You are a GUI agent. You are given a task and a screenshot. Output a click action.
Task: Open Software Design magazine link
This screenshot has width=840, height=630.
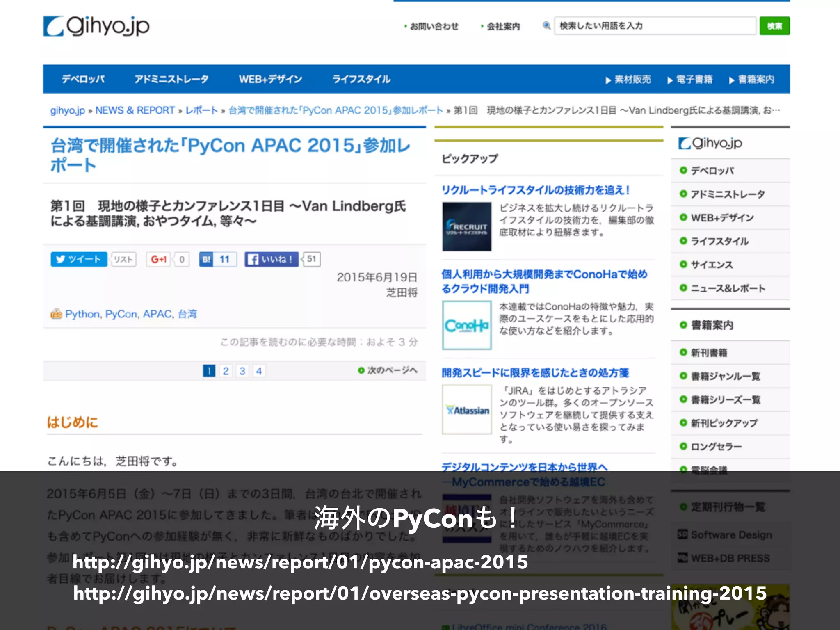tap(731, 535)
